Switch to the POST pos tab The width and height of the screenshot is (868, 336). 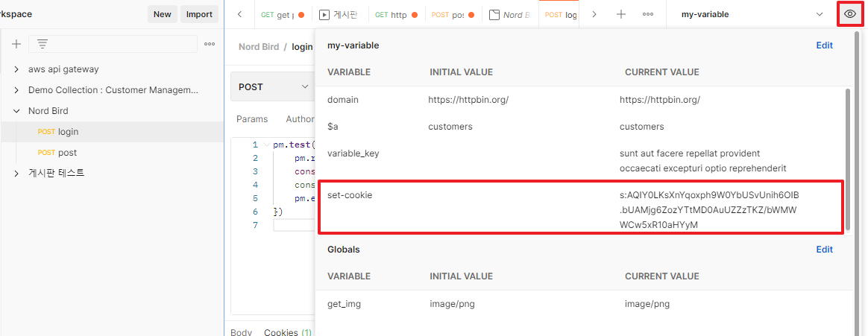pos(453,15)
